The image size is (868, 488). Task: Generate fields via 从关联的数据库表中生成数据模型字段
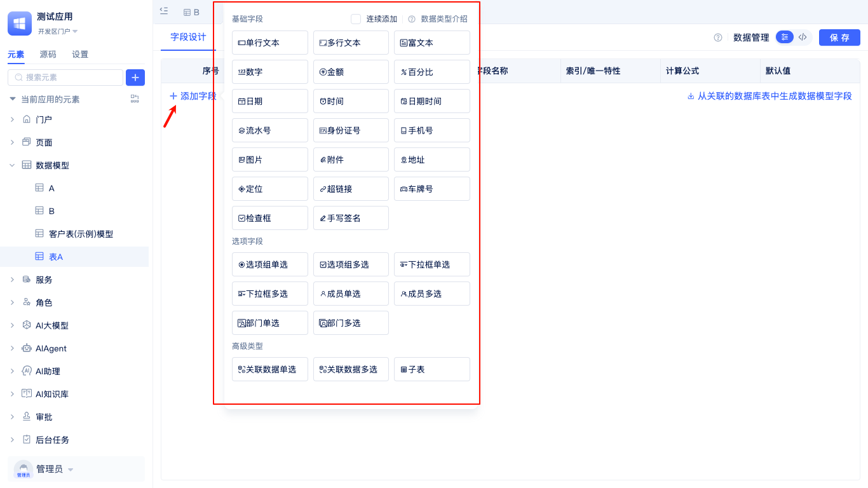coord(770,96)
